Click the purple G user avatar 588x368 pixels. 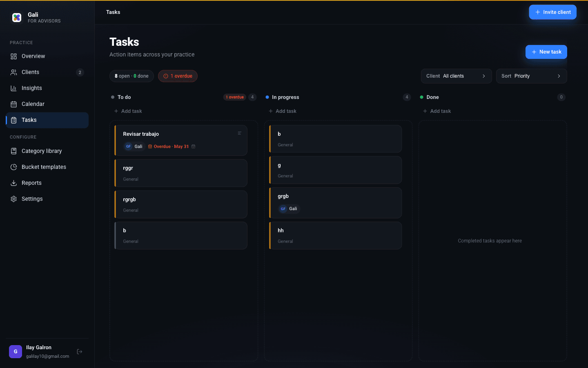(16, 352)
